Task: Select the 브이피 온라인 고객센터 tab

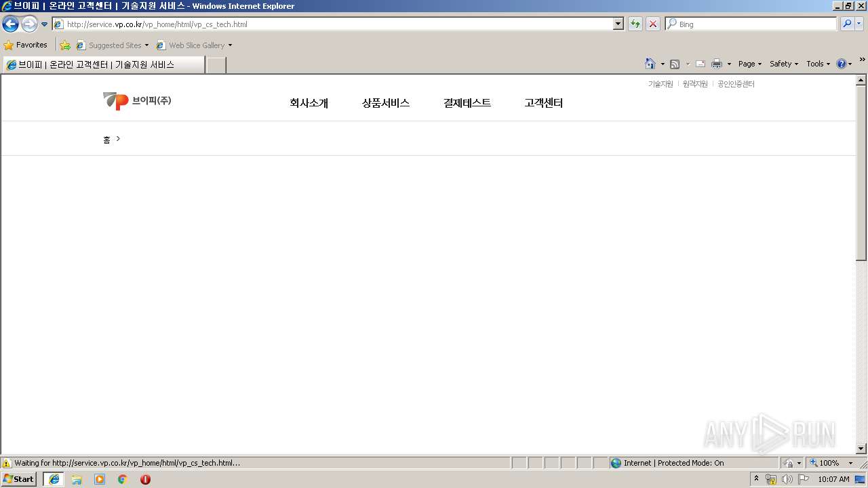Action: tap(103, 64)
